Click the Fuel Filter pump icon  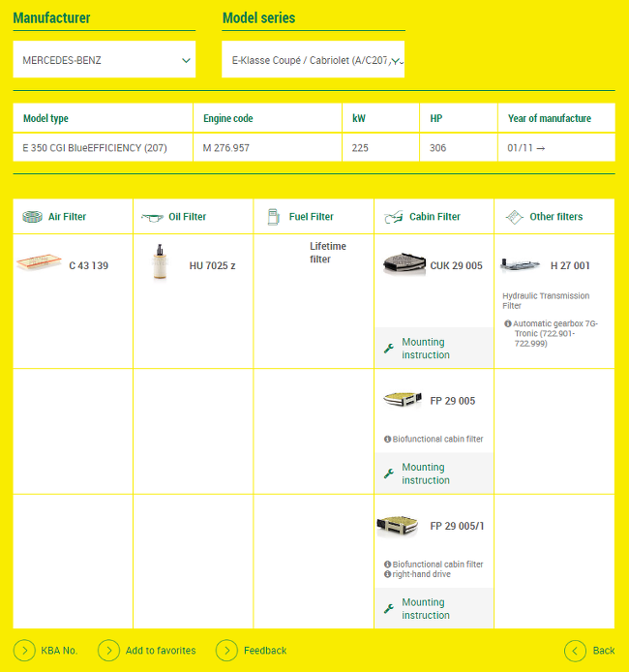[x=273, y=217]
